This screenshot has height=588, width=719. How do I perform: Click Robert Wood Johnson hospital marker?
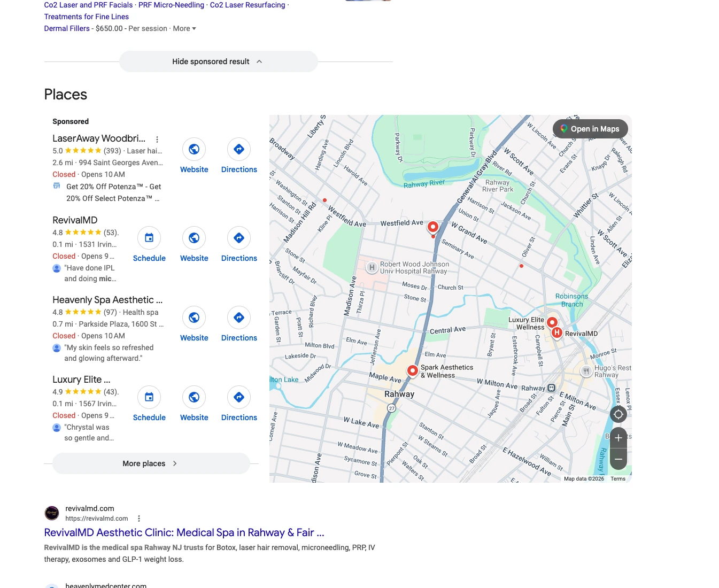[x=372, y=267]
